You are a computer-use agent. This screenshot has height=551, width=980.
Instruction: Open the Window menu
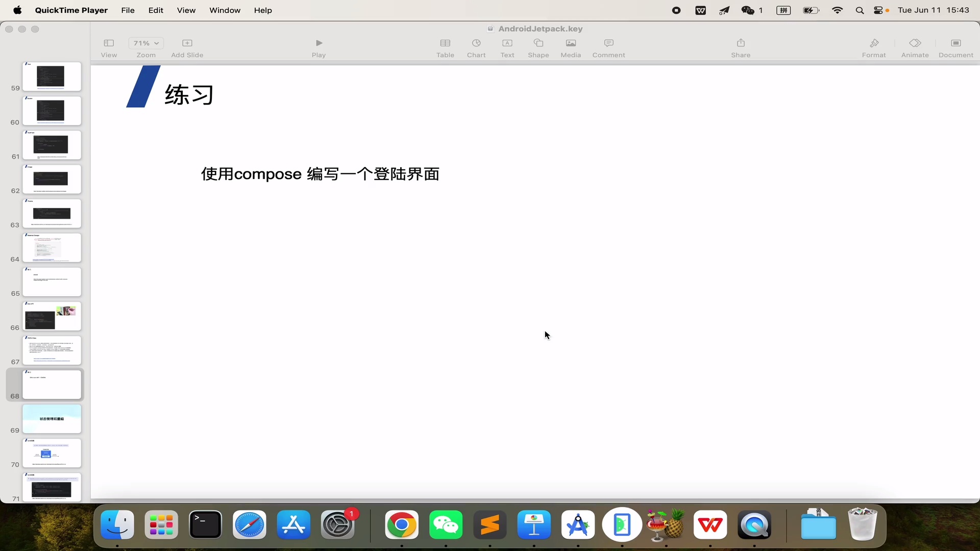point(225,10)
